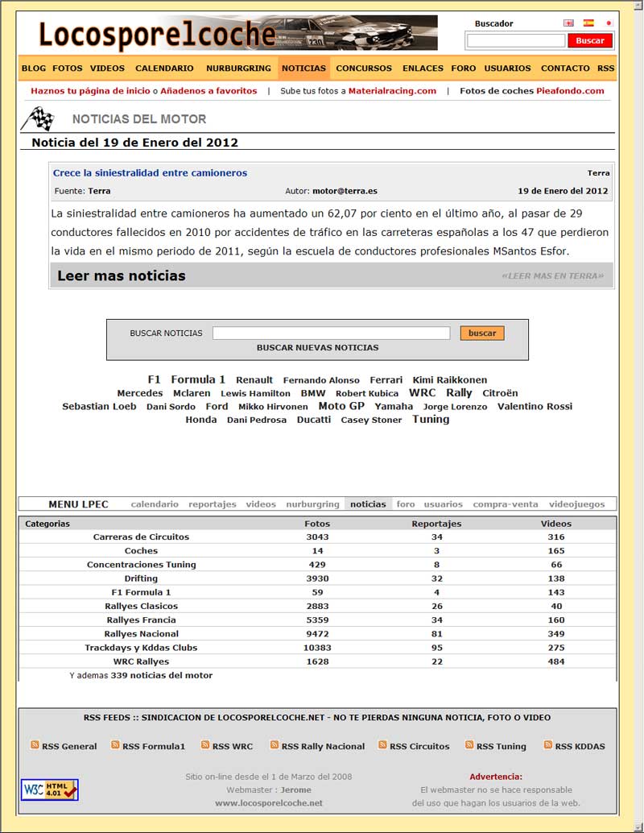
Task: Click the Japanese flag language icon
Action: click(609, 23)
